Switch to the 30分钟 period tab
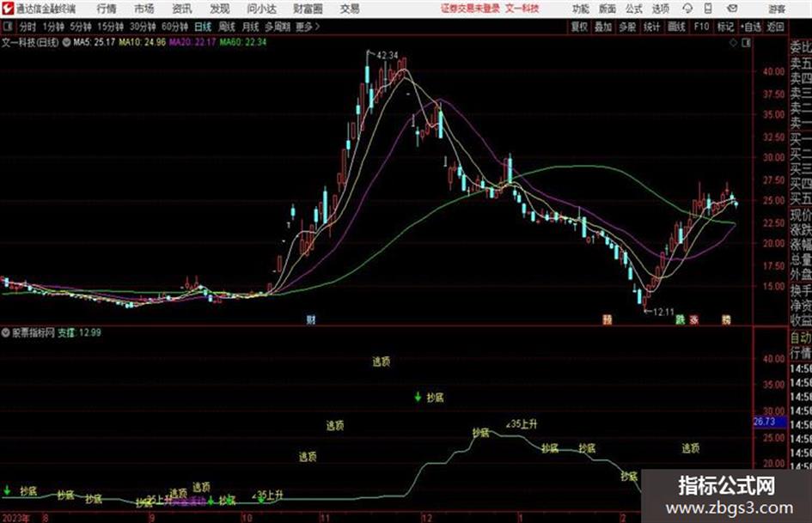The width and height of the screenshot is (812, 523). point(143,27)
